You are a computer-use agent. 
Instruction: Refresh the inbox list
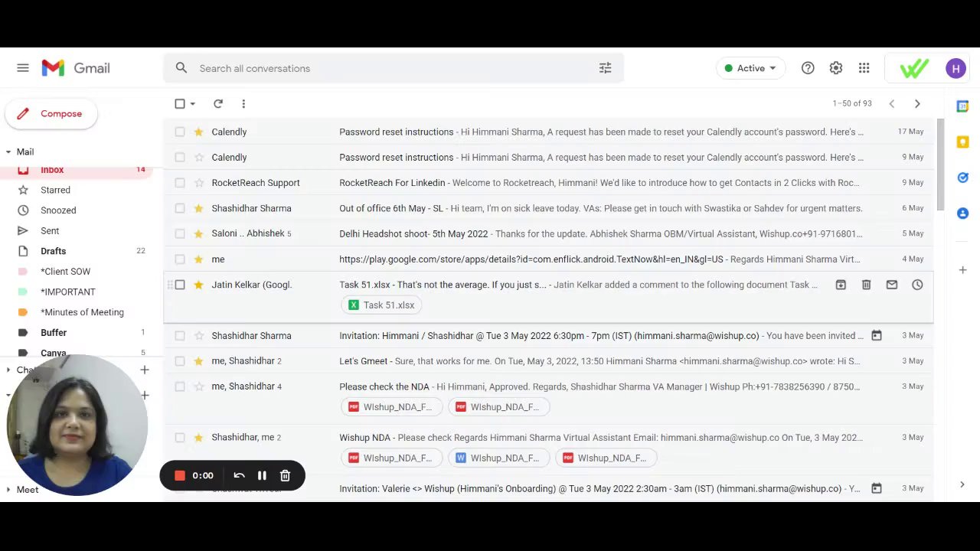point(218,103)
